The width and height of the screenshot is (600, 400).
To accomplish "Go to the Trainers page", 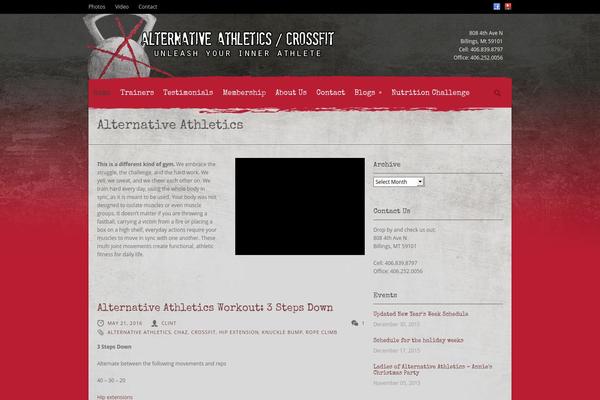I will pyautogui.click(x=137, y=93).
